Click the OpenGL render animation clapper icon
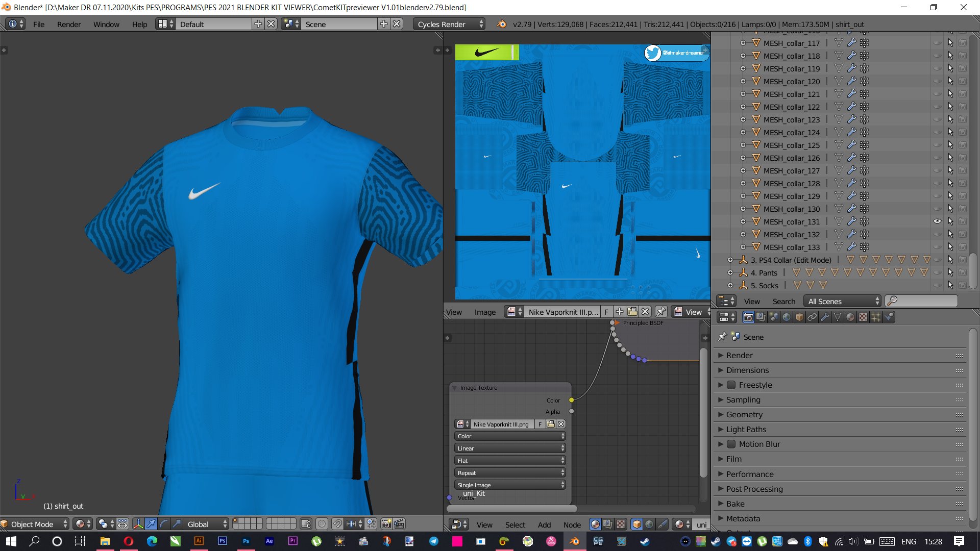The image size is (980, 551). (399, 524)
